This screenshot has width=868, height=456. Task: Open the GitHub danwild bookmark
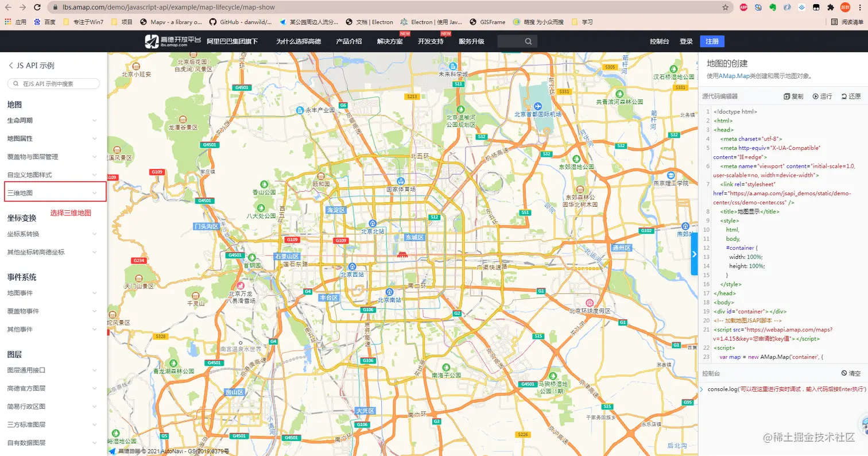241,22
